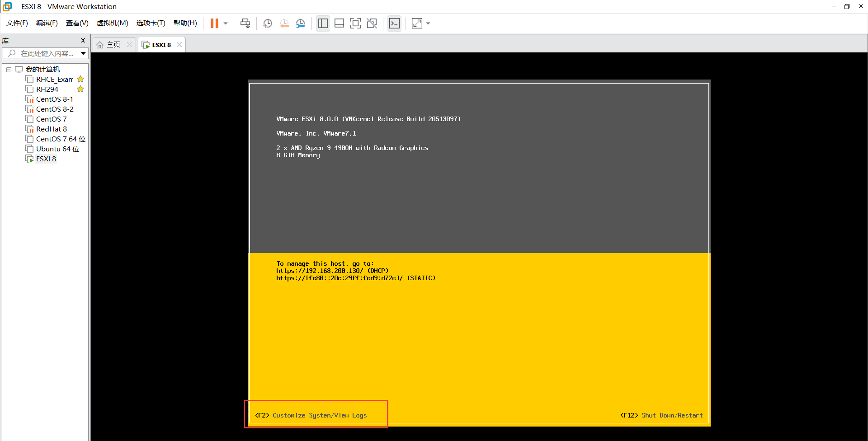Click the VMware, Inc. VMware7,1 line

(x=316, y=133)
